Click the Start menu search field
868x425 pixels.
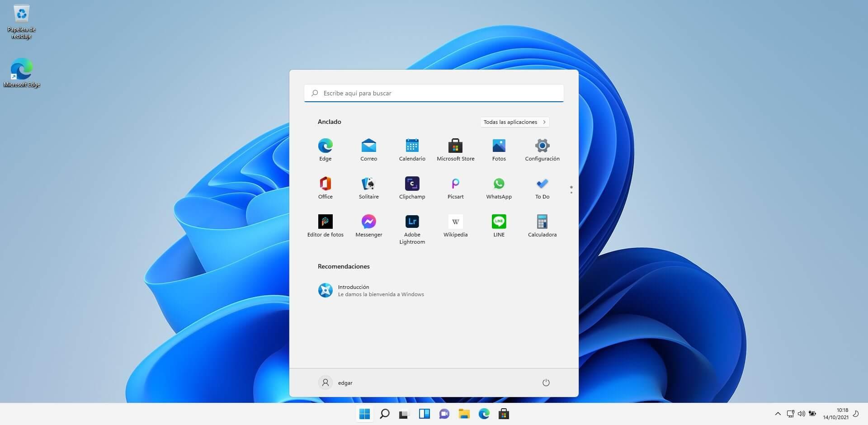tap(434, 93)
